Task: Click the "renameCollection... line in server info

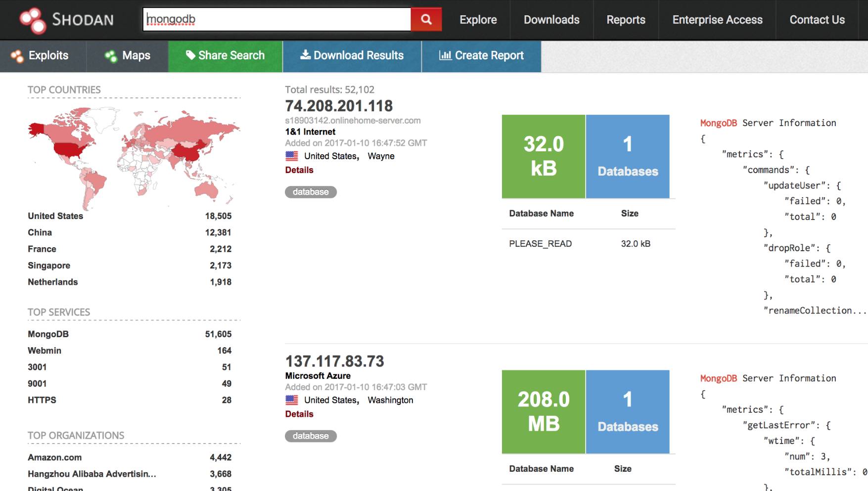Action: point(815,311)
